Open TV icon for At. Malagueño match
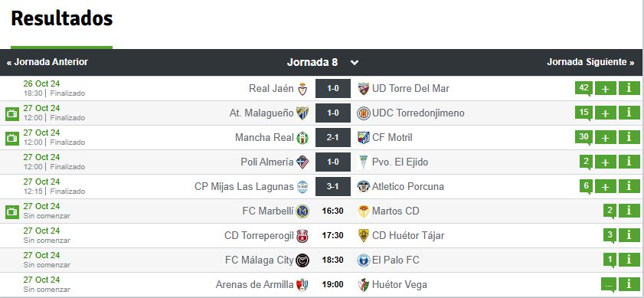Image resolution: width=644 pixels, height=298 pixels. [12, 113]
